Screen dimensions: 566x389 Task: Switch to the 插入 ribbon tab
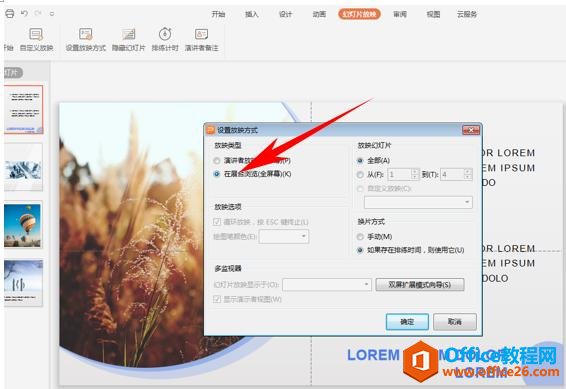point(252,14)
